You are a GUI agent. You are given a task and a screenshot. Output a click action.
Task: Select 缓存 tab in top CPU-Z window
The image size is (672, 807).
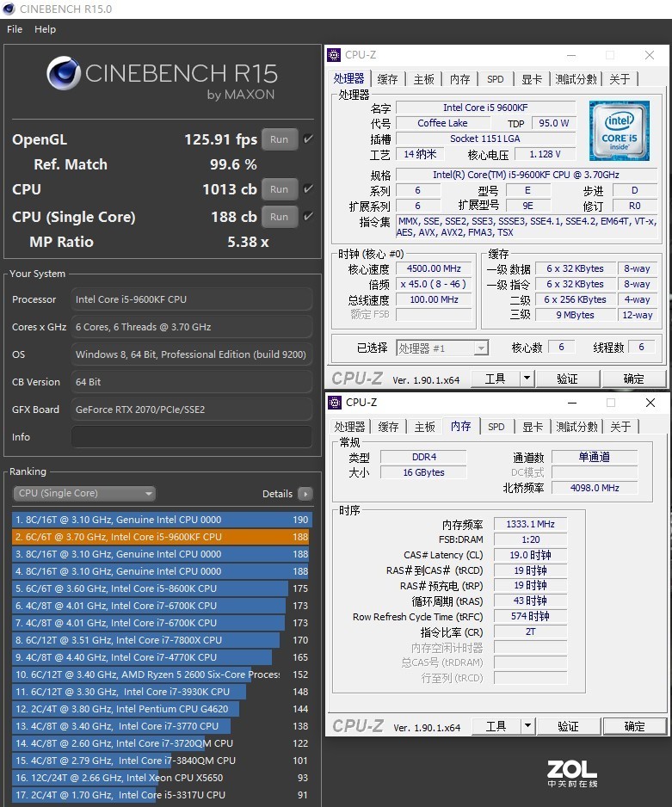point(387,79)
